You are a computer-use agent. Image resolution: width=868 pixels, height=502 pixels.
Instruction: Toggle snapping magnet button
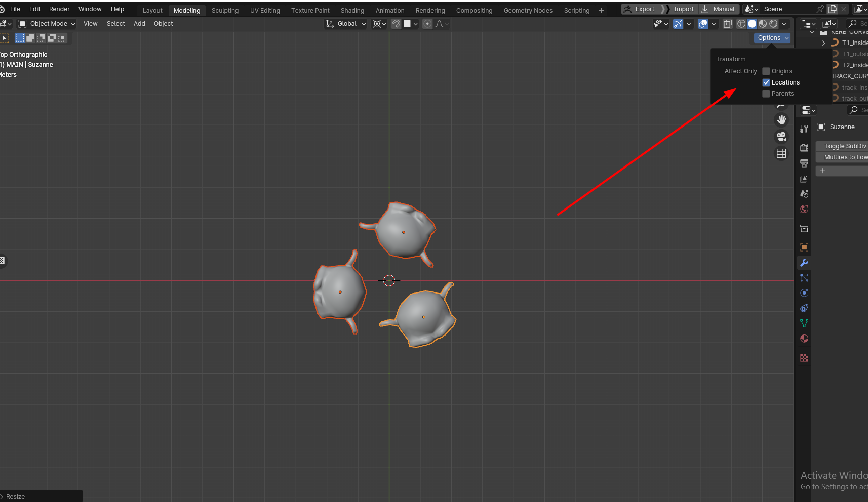pos(396,24)
